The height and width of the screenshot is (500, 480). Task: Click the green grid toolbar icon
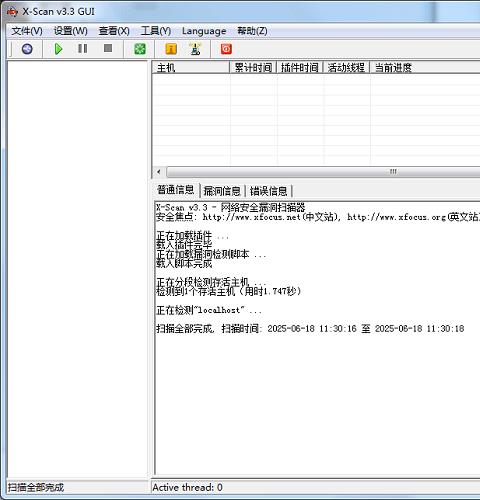[140, 49]
